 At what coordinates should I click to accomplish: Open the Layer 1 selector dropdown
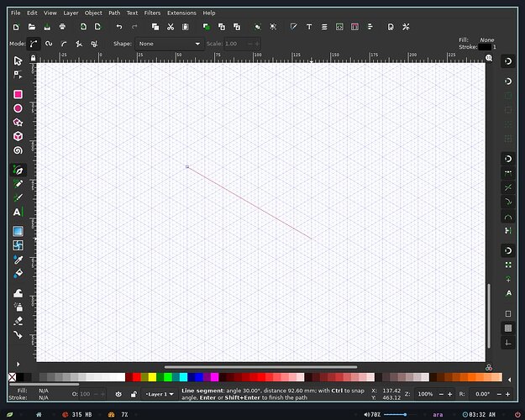click(160, 394)
